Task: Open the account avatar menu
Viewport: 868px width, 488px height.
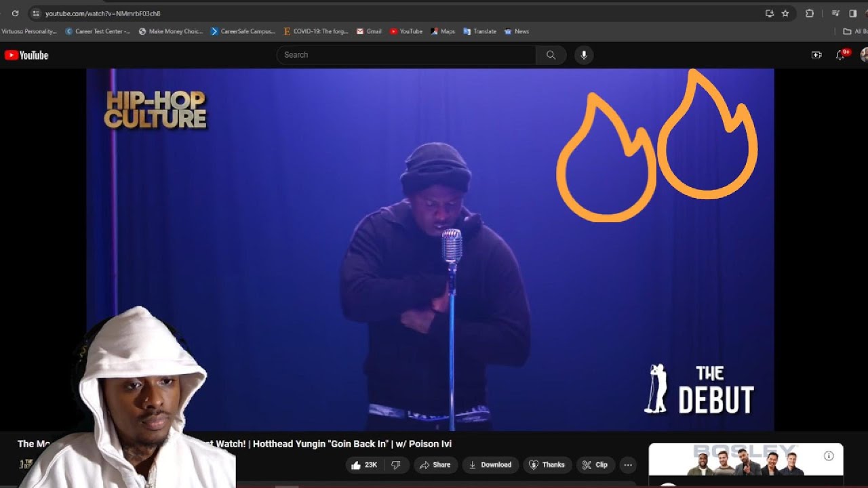Action: coord(865,55)
